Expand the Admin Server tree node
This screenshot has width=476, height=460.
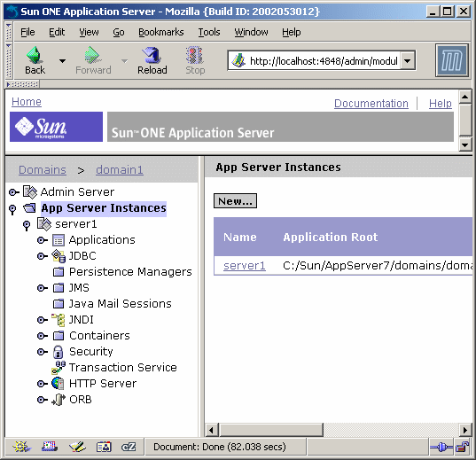[13, 192]
